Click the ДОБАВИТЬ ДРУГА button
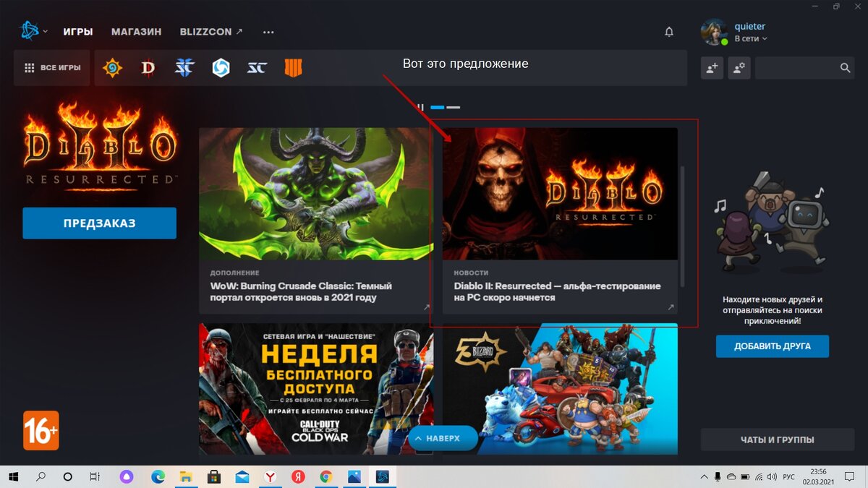This screenshot has height=488, width=868. point(773,346)
